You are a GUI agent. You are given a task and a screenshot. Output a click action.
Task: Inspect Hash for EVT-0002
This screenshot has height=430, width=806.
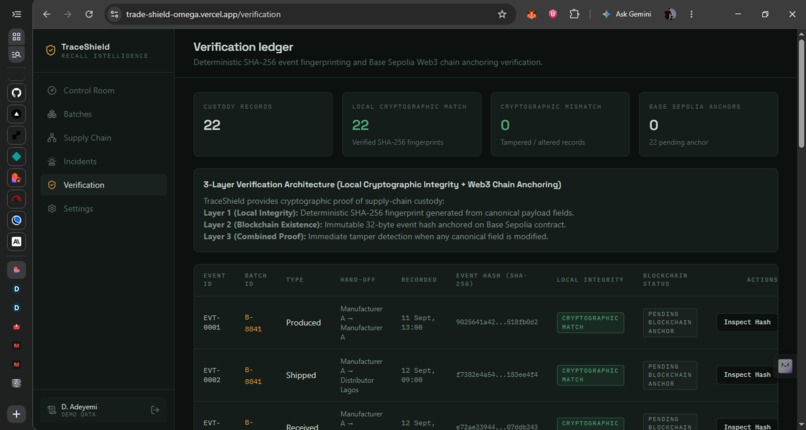click(x=747, y=375)
